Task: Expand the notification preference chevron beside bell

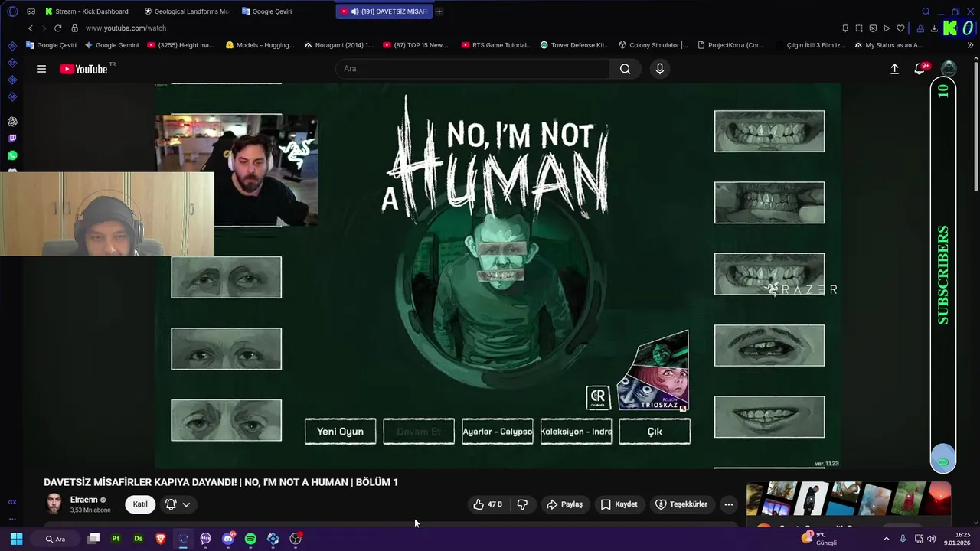Action: click(186, 504)
